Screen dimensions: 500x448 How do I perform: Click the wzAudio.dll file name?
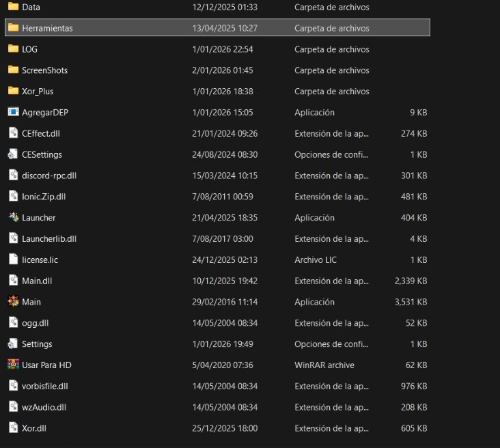tap(44, 407)
